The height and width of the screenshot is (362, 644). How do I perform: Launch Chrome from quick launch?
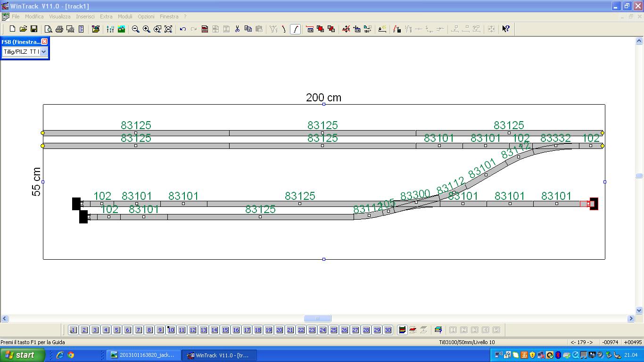71,355
